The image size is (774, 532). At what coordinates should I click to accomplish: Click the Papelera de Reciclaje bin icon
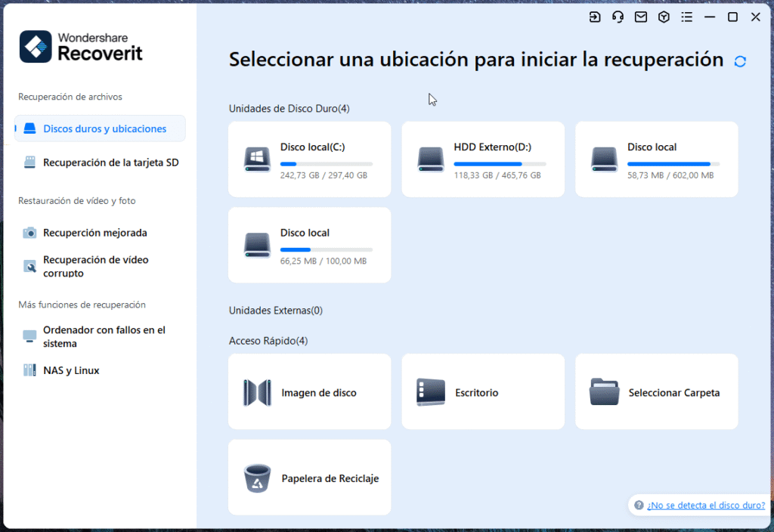click(257, 478)
